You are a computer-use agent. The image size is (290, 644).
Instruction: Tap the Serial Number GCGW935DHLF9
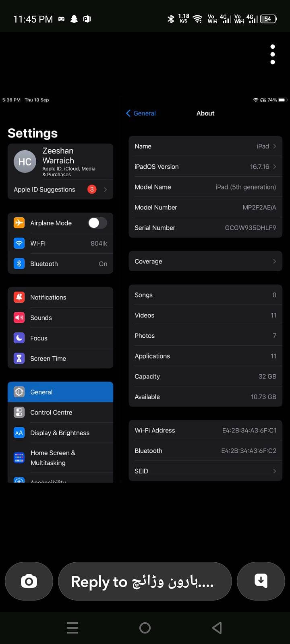251,227
